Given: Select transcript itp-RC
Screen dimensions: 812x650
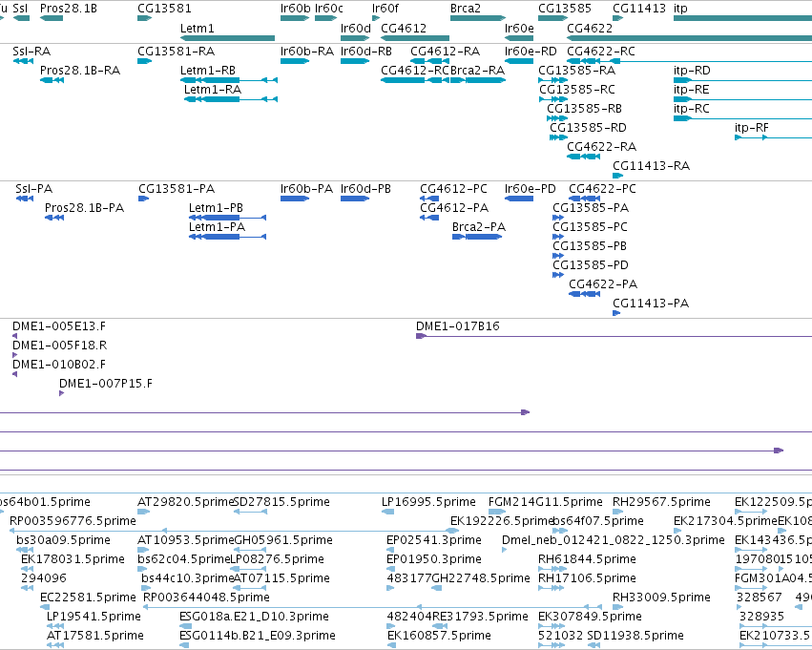Looking at the screenshot, I should point(692,109).
